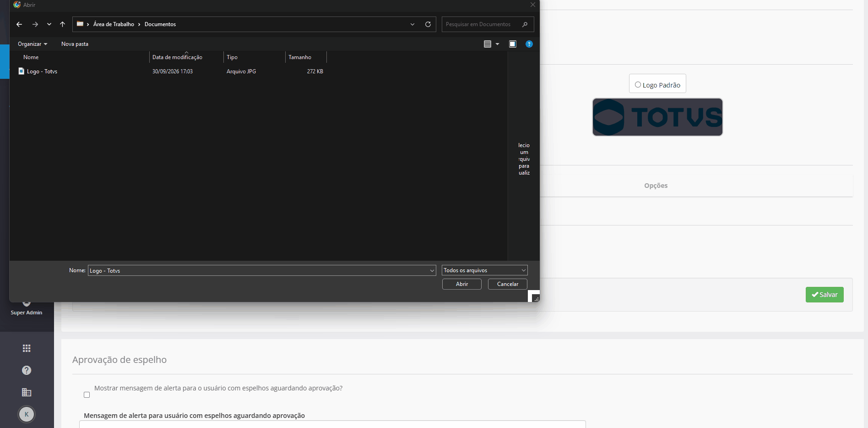The width and height of the screenshot is (868, 428).
Task: Refresh the Documentos folder view
Action: (x=428, y=24)
